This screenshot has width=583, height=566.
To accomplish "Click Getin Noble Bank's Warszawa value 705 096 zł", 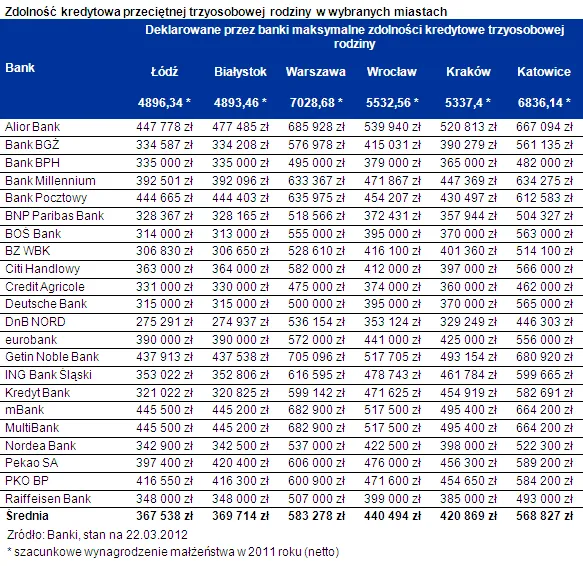I will pos(316,357).
